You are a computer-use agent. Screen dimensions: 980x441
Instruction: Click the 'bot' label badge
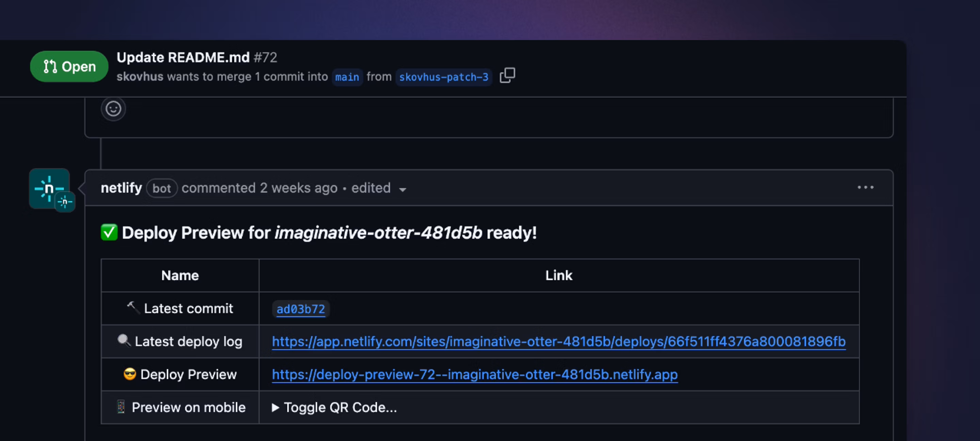(x=162, y=188)
